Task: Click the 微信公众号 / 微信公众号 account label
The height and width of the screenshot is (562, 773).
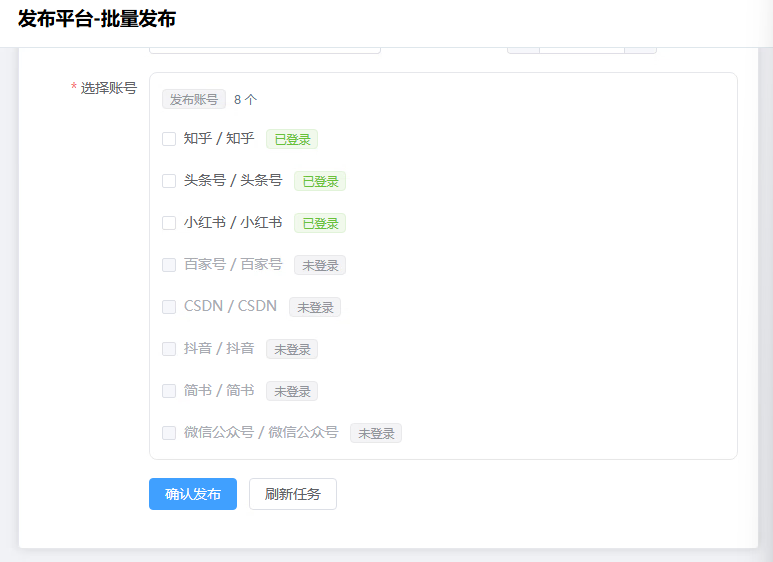Action: click(x=261, y=432)
